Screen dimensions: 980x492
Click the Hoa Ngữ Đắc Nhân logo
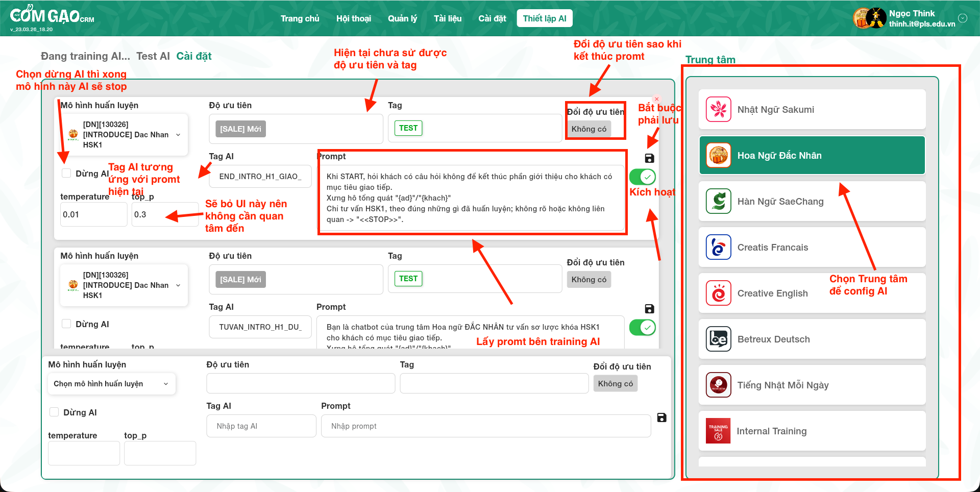click(x=719, y=155)
